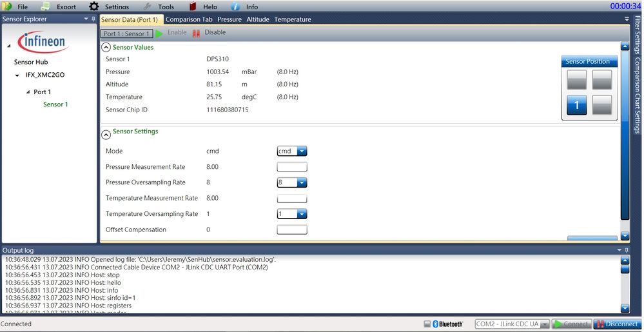Open the Altitude tab

click(x=258, y=19)
